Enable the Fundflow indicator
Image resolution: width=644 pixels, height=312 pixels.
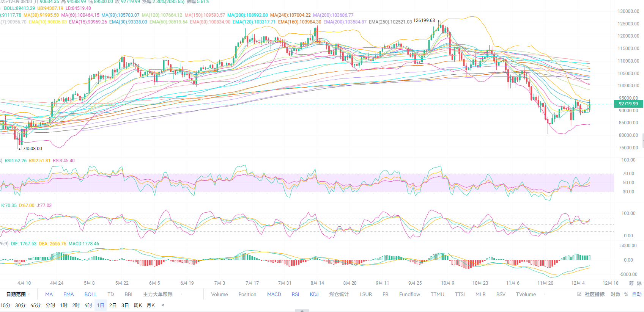pos(409,294)
